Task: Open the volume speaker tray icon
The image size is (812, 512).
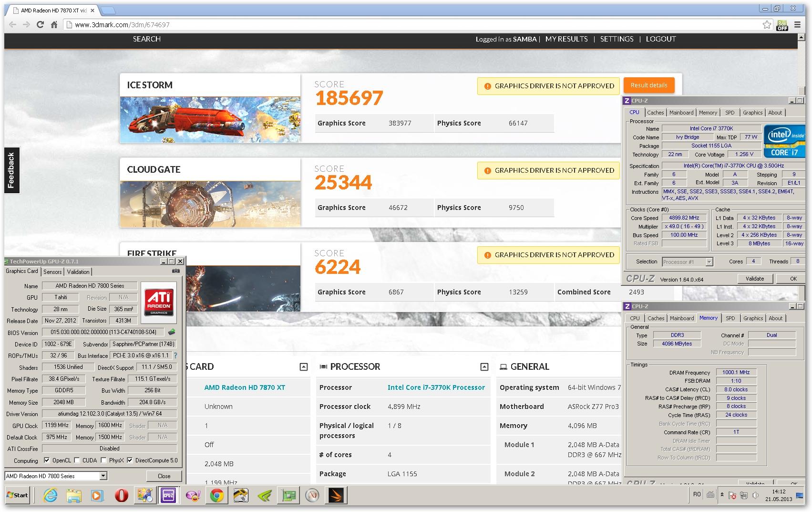Action: click(x=755, y=496)
